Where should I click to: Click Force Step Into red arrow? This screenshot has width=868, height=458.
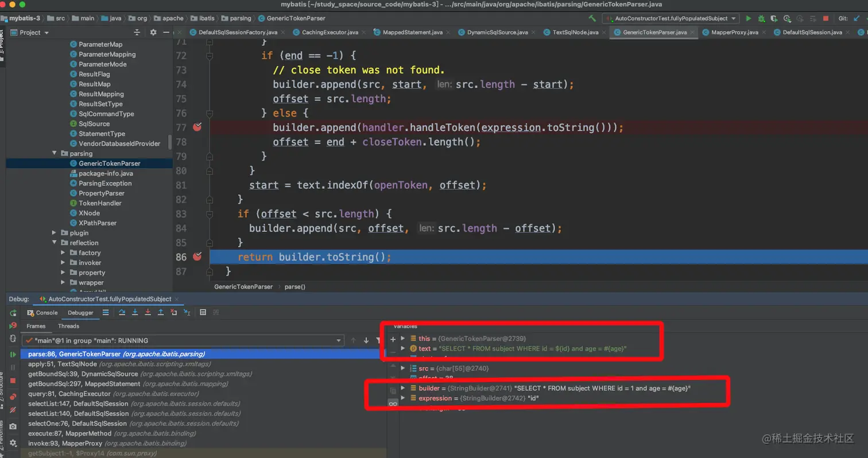148,312
